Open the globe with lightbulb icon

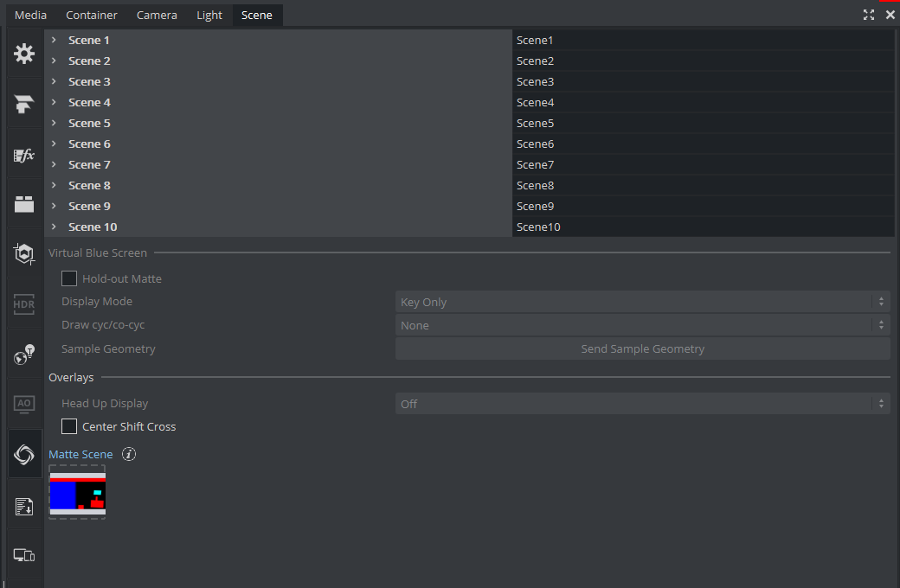(24, 355)
